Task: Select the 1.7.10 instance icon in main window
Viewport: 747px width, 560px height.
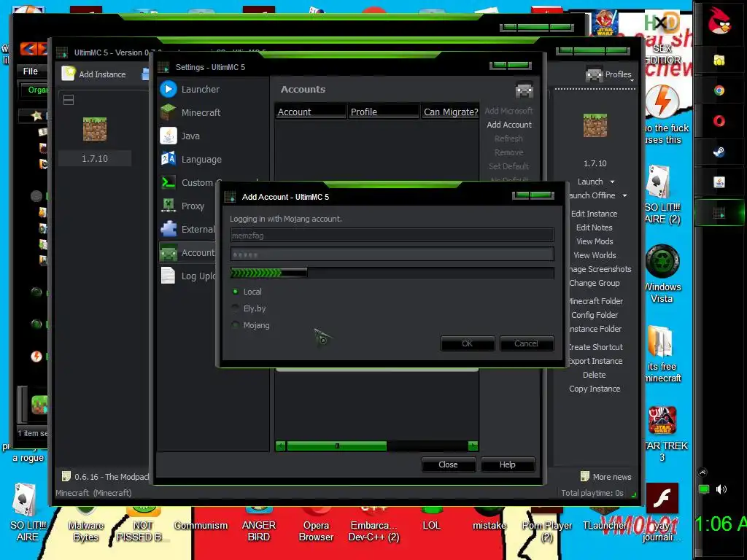Action: coord(95,129)
